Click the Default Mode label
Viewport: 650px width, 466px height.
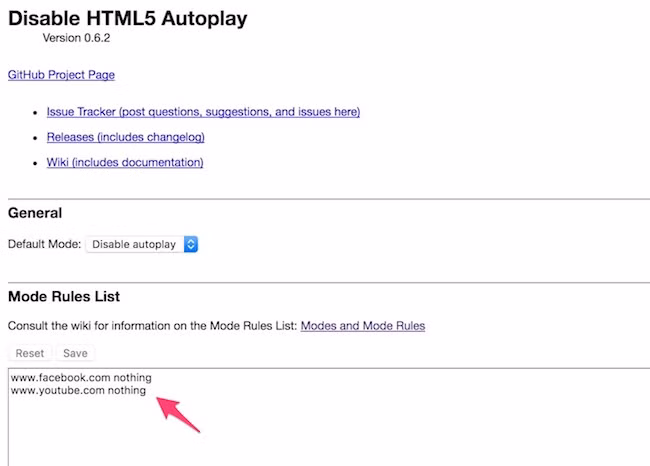[x=44, y=244]
